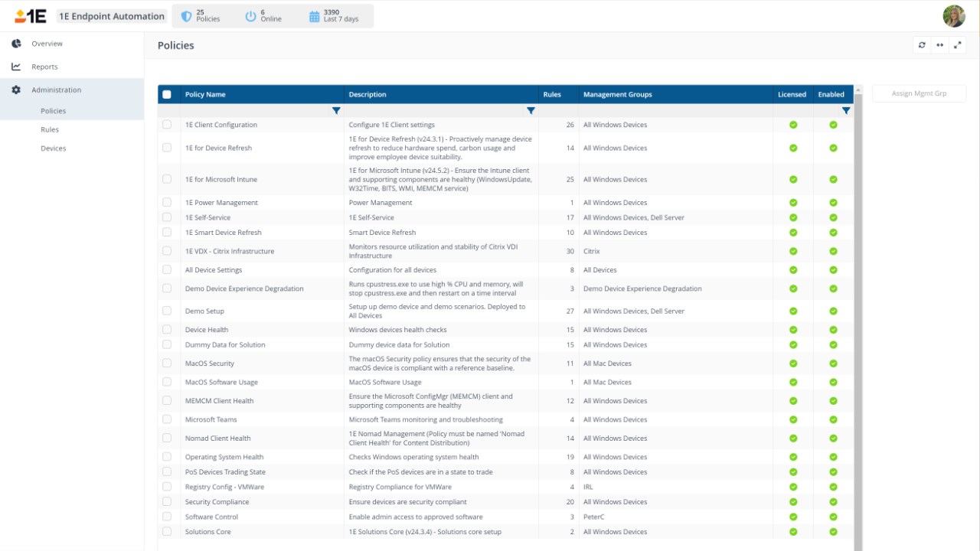
Task: Check the 1E for Microsoft Intune checkbox
Action: click(167, 179)
